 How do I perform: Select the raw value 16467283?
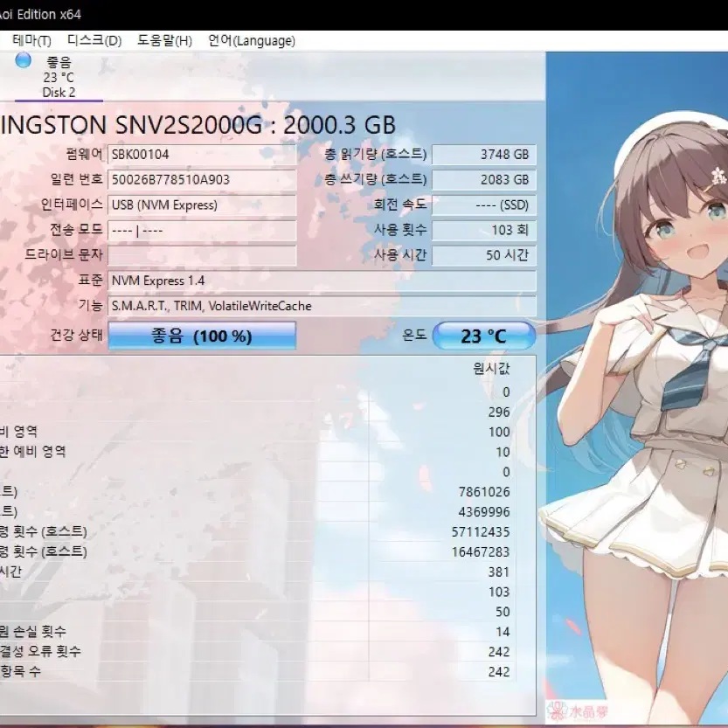pyautogui.click(x=481, y=551)
